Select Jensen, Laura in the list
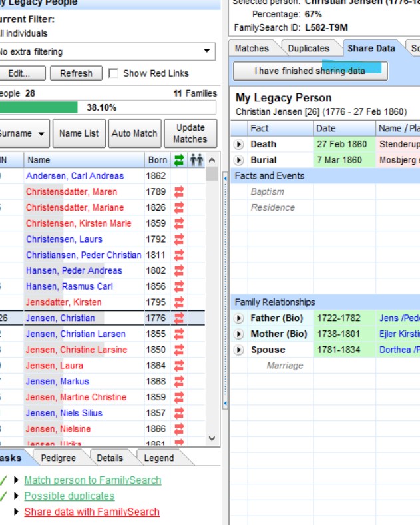The height and width of the screenshot is (525, 420). click(x=54, y=366)
